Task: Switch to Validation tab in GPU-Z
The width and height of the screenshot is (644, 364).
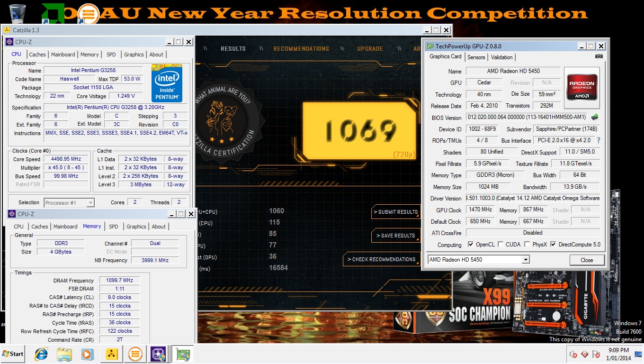Action: 501,57
